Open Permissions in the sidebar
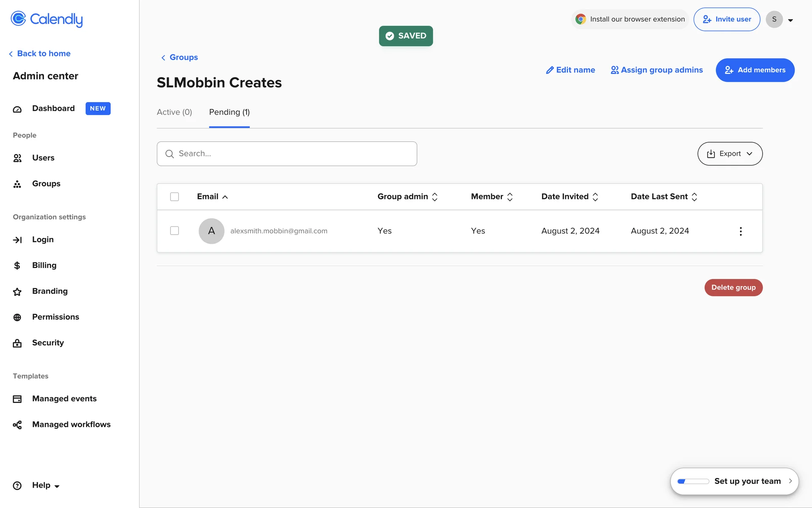Screen dimensions: 812x508 coord(55,317)
